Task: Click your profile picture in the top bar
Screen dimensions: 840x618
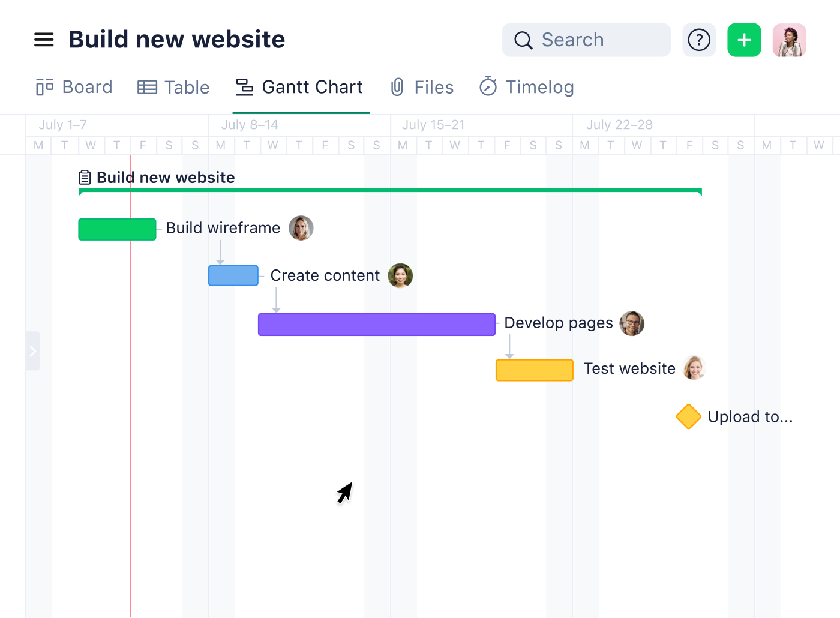Action: pyautogui.click(x=789, y=40)
